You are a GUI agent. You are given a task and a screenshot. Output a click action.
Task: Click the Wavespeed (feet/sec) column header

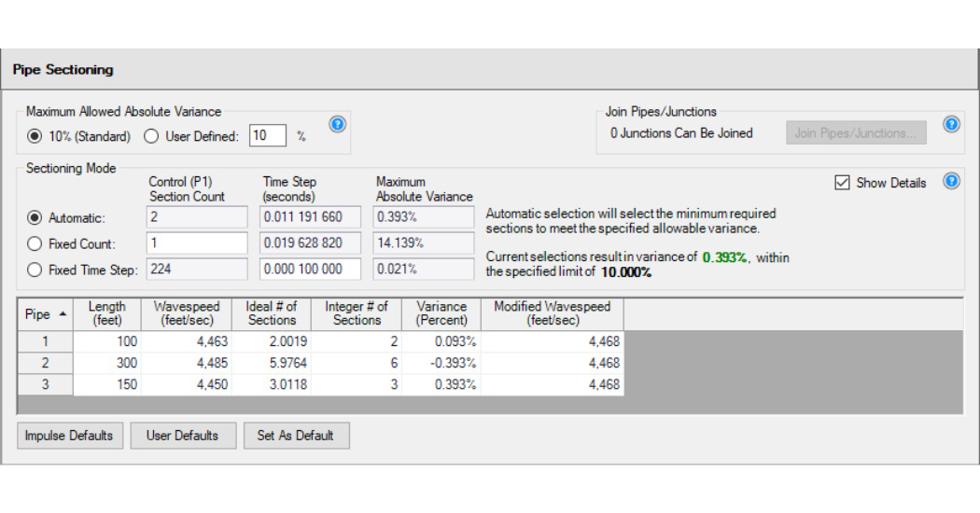pos(187,314)
